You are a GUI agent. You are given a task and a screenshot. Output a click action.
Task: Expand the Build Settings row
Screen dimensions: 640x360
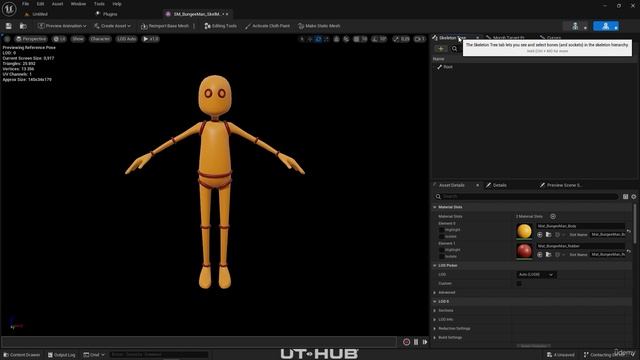click(435, 338)
